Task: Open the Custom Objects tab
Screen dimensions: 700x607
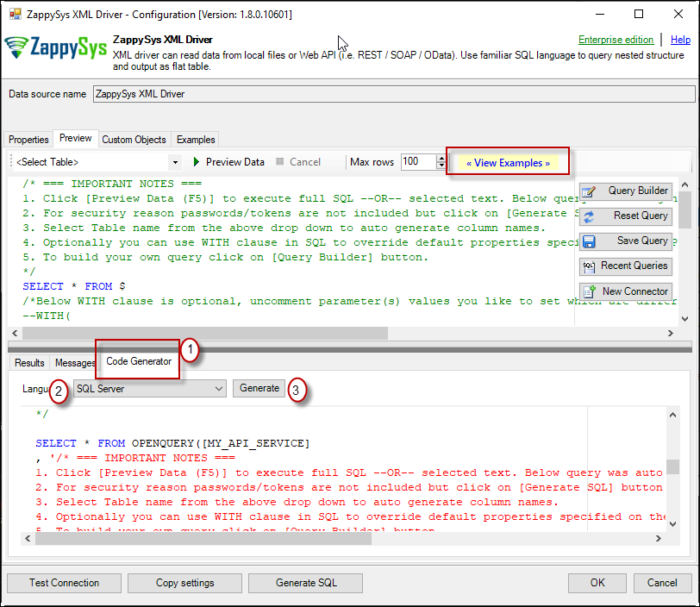Action: (x=134, y=140)
